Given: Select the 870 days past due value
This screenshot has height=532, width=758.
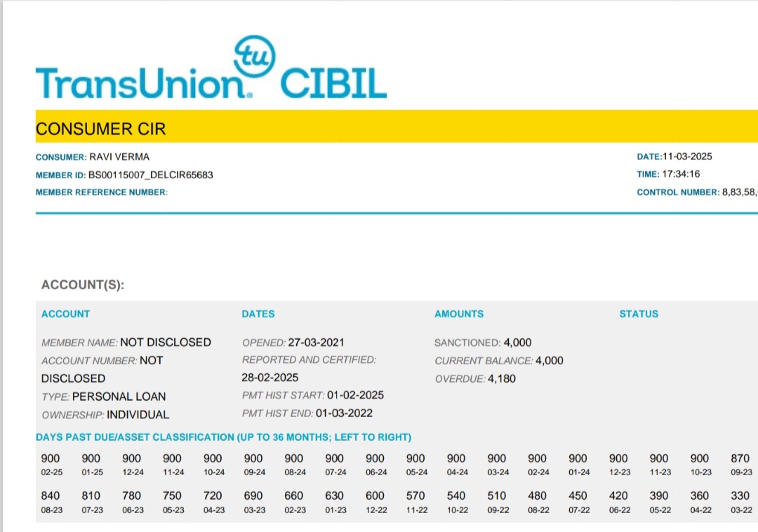Looking at the screenshot, I should [740, 458].
